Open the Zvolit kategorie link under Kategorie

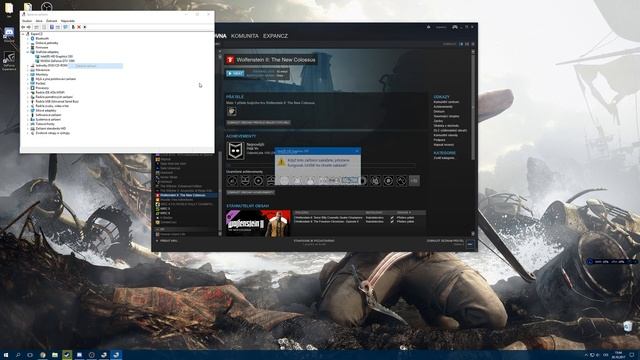coord(444,158)
